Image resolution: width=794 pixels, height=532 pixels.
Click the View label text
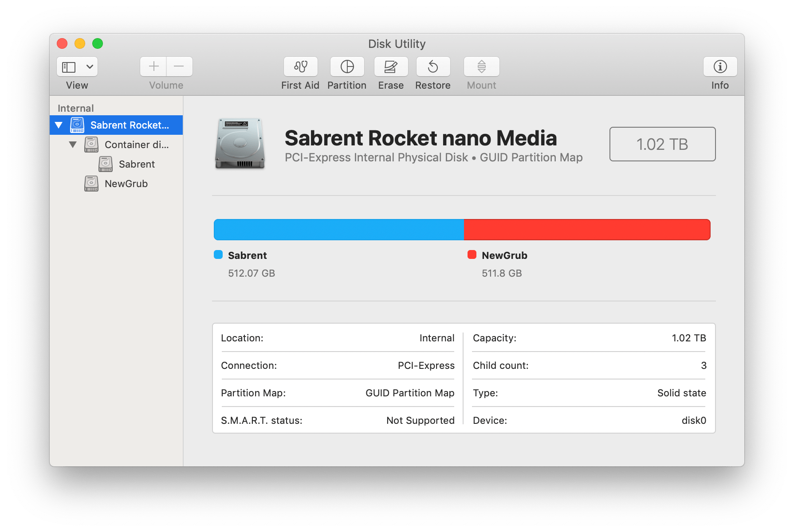(77, 85)
